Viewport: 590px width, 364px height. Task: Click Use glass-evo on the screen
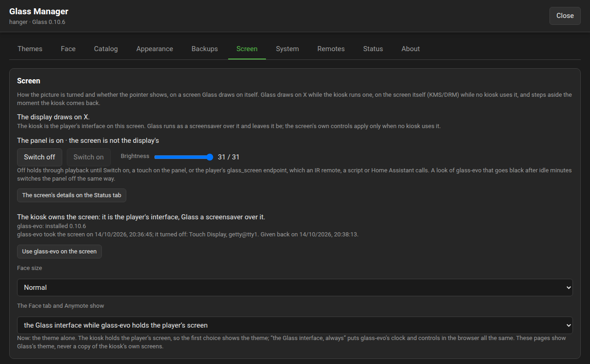click(59, 252)
